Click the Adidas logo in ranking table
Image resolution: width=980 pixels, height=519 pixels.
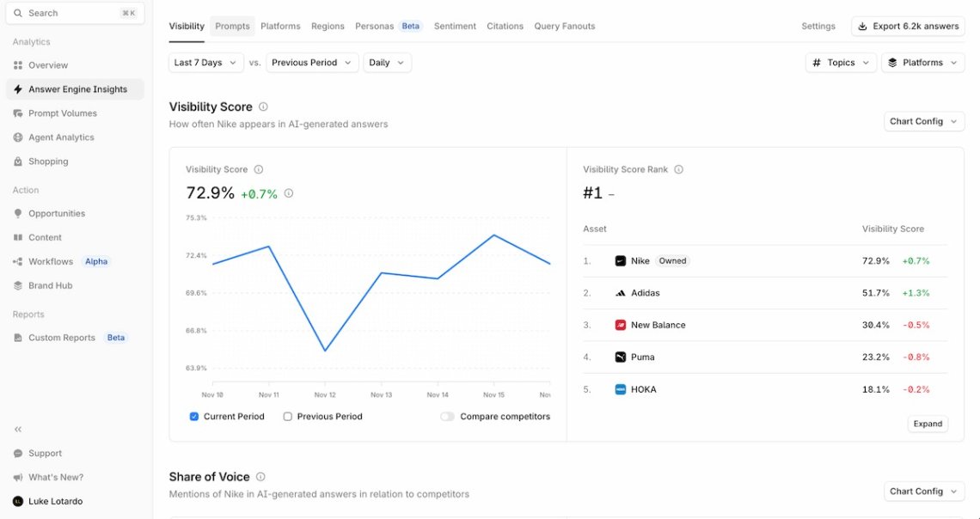620,293
